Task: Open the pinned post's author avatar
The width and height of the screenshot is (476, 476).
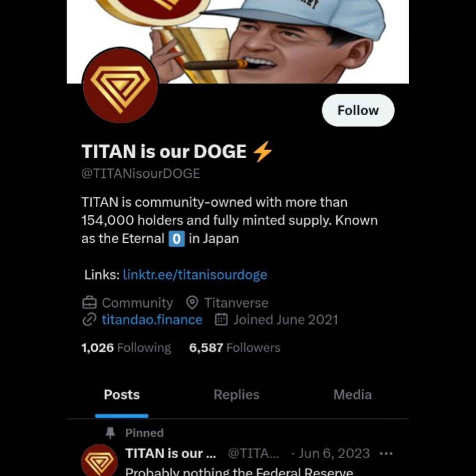Action: 99,461
